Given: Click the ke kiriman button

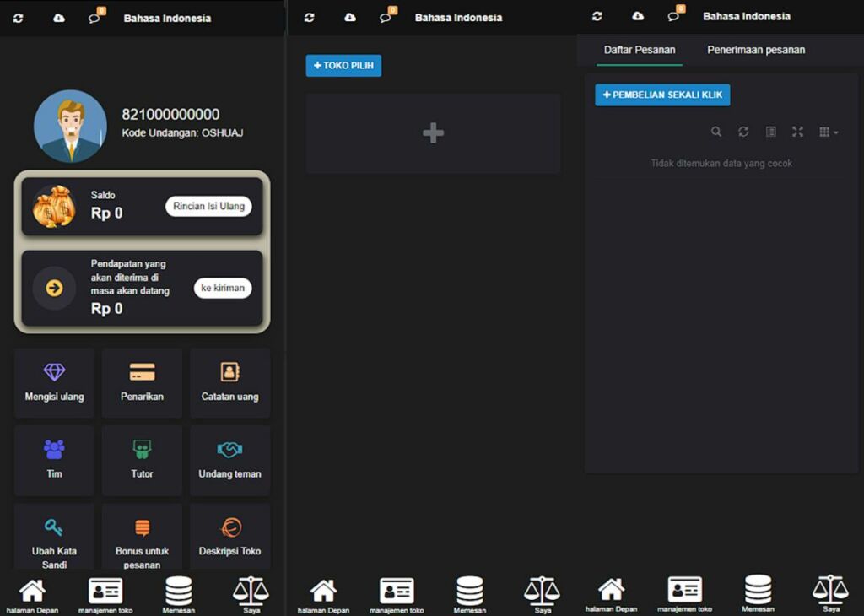Looking at the screenshot, I should [223, 288].
